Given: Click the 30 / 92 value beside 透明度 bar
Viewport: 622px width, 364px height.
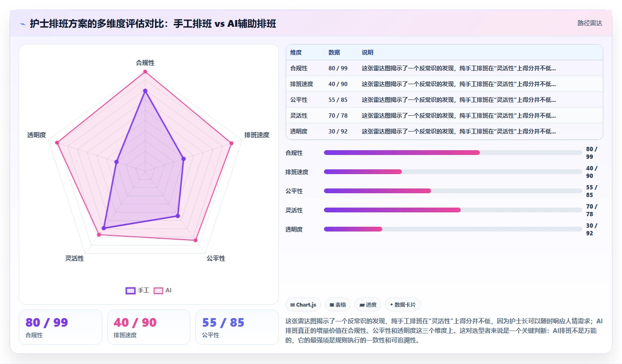Looking at the screenshot, I should (591, 229).
